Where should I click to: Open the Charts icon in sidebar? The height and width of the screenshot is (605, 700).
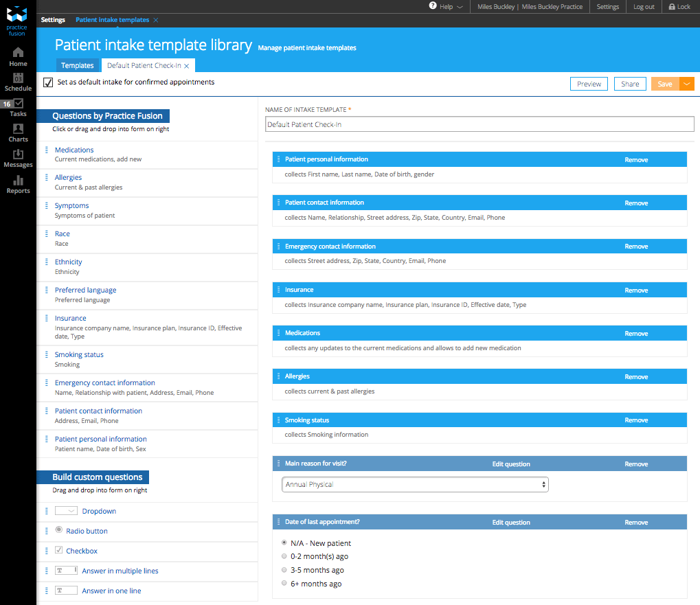(x=18, y=130)
